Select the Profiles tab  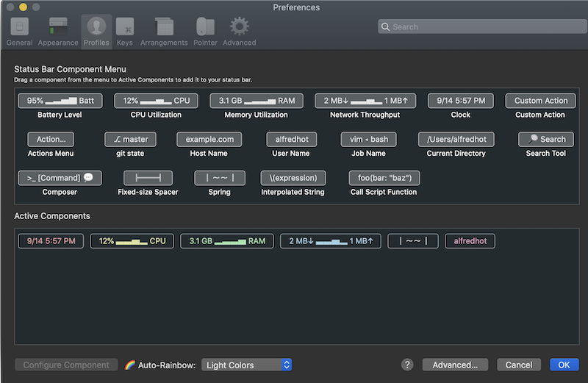coord(96,32)
